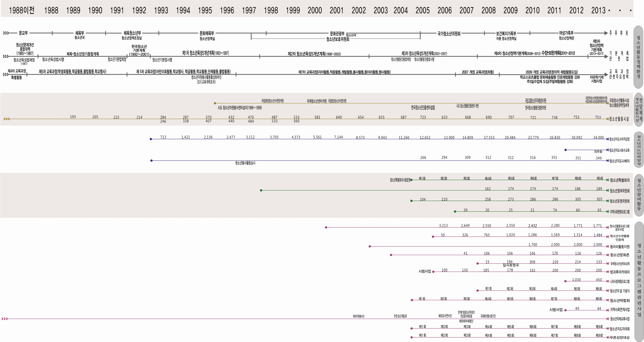Select 제2차 청소년육성5개년계획(1998~2002) label
Screen dimensions: 644x342
coord(314,54)
